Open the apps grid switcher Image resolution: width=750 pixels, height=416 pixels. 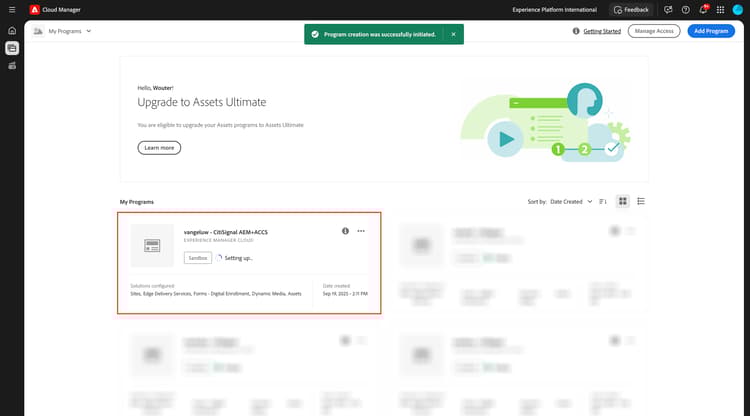pos(720,10)
